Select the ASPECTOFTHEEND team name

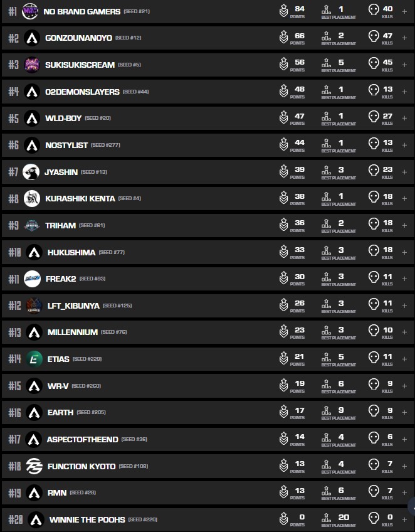(x=82, y=439)
